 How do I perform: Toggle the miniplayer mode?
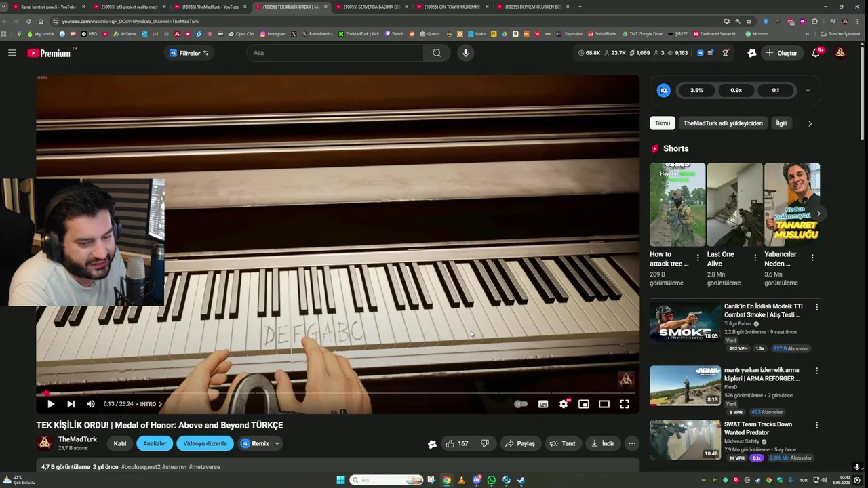584,404
